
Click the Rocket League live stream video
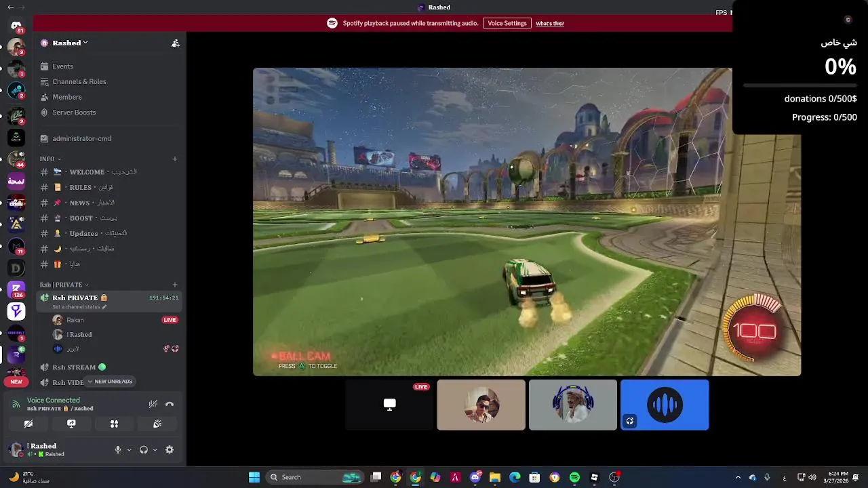coord(527,222)
